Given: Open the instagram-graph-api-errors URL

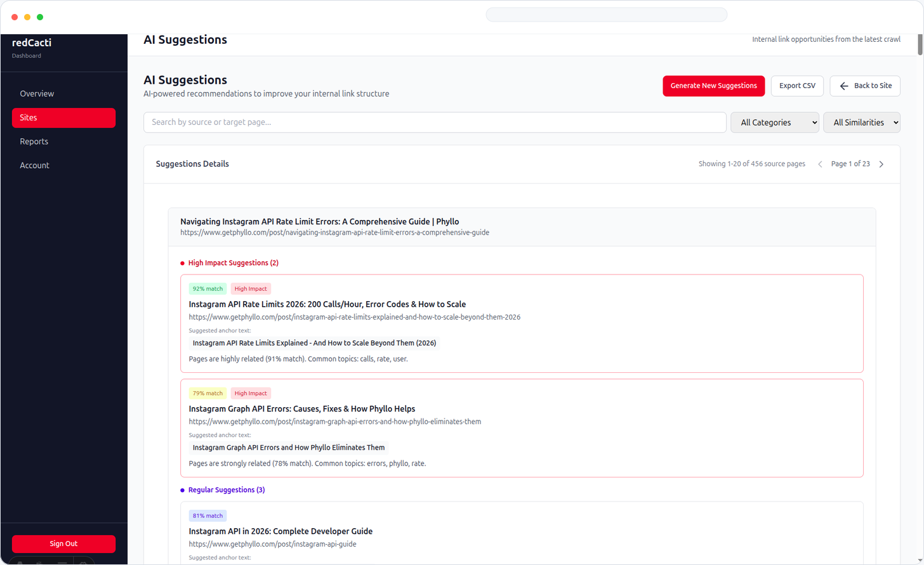Looking at the screenshot, I should tap(335, 422).
